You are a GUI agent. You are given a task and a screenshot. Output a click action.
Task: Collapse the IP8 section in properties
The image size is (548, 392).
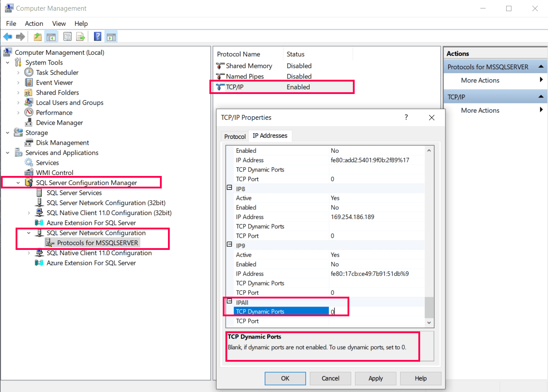229,188
